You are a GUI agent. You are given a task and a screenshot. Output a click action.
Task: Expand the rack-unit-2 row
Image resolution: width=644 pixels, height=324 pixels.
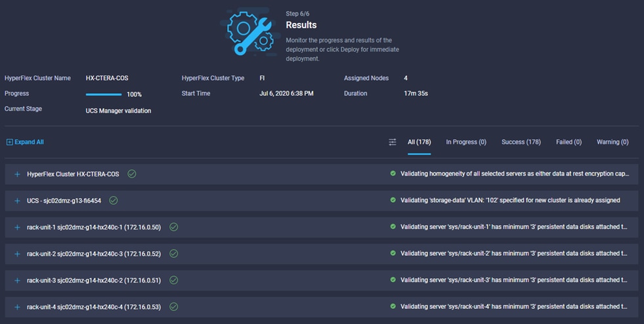(x=17, y=254)
